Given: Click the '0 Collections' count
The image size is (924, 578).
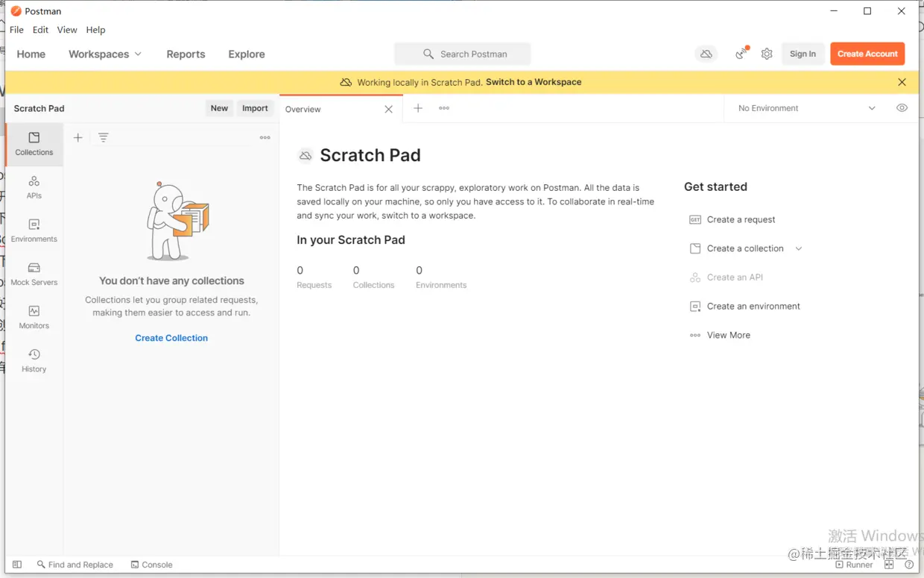Looking at the screenshot, I should click(373, 277).
